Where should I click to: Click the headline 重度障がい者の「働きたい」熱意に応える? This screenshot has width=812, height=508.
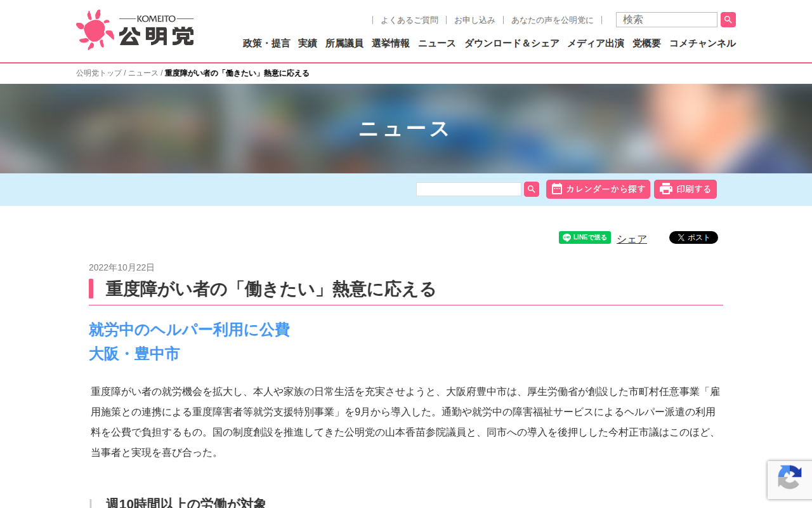click(x=271, y=289)
